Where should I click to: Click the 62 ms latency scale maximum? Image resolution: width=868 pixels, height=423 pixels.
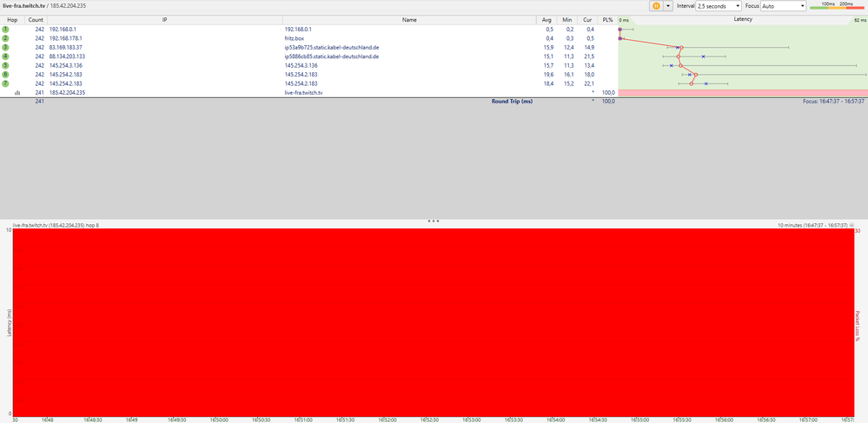coord(860,20)
